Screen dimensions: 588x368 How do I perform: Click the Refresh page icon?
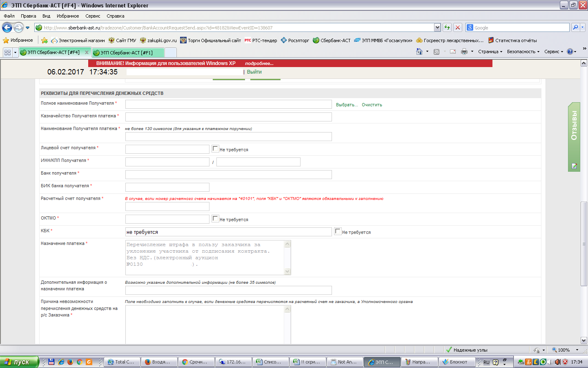[x=447, y=27]
